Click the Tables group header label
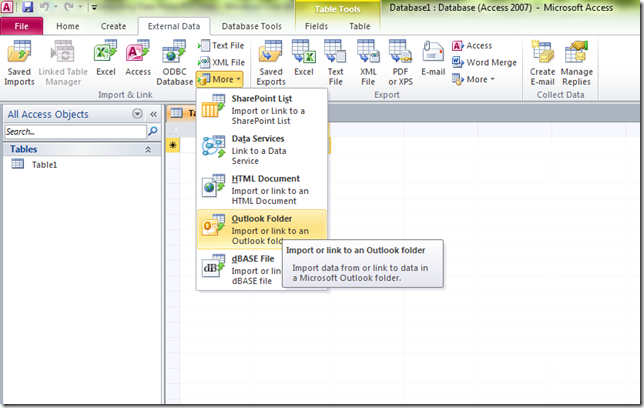644x408 pixels. (24, 149)
